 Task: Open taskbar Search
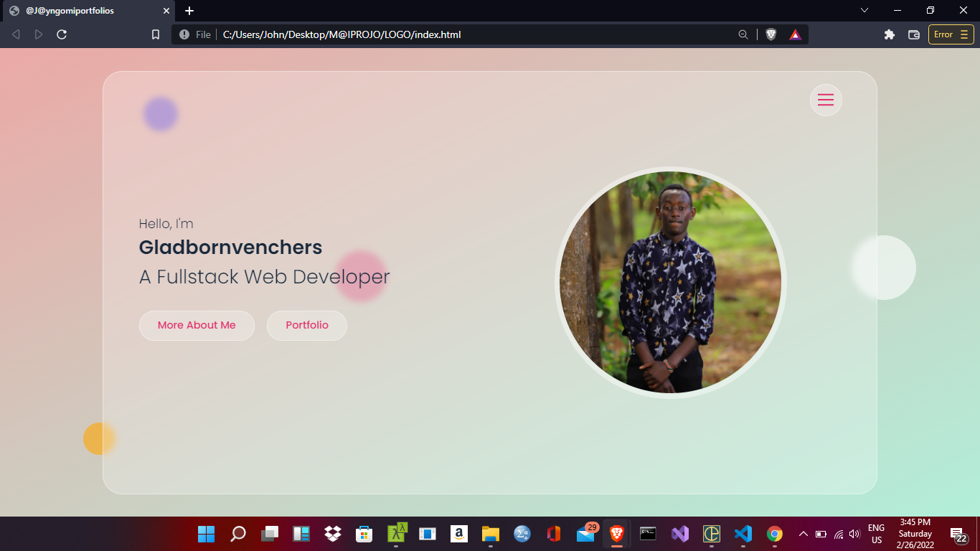click(x=237, y=534)
